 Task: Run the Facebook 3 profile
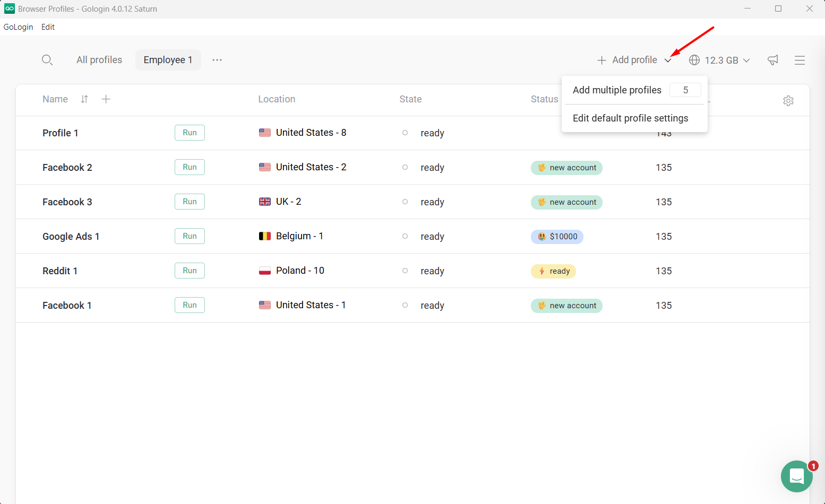click(x=190, y=202)
